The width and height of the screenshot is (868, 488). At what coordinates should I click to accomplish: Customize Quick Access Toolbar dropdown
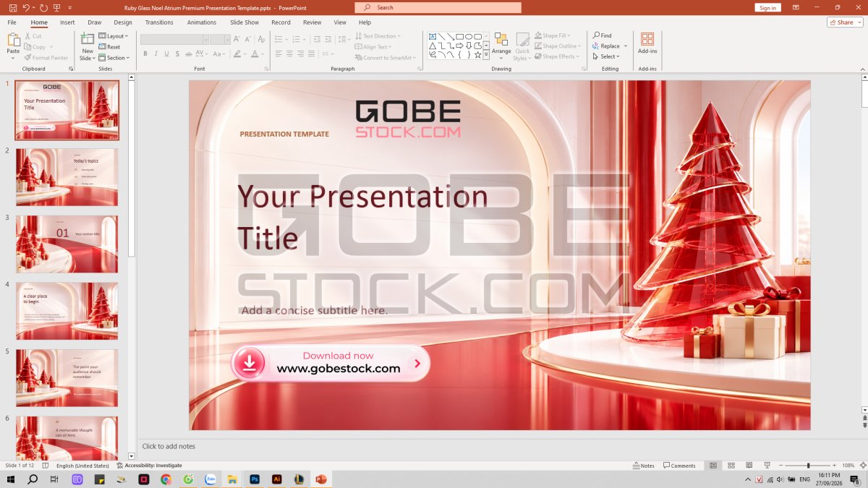coord(70,7)
